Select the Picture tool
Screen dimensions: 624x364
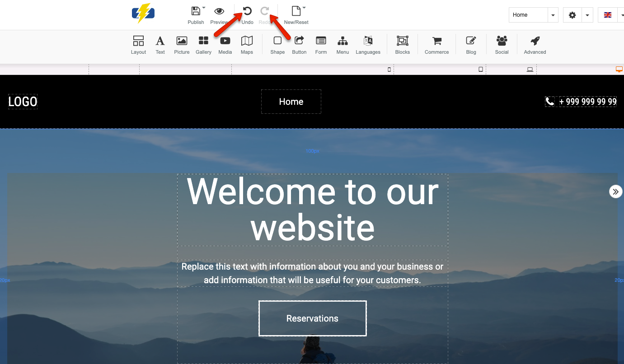[182, 44]
